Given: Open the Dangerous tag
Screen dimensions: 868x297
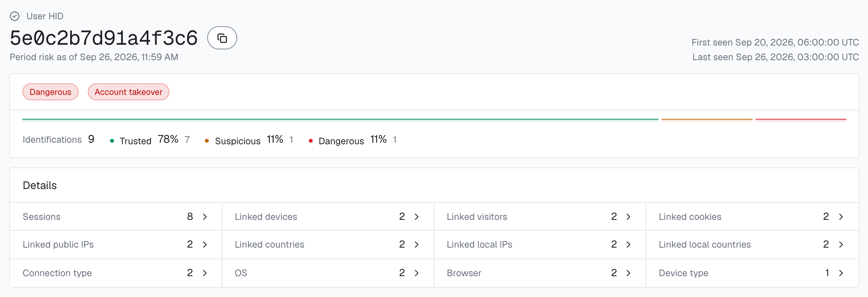Looking at the screenshot, I should click(50, 92).
